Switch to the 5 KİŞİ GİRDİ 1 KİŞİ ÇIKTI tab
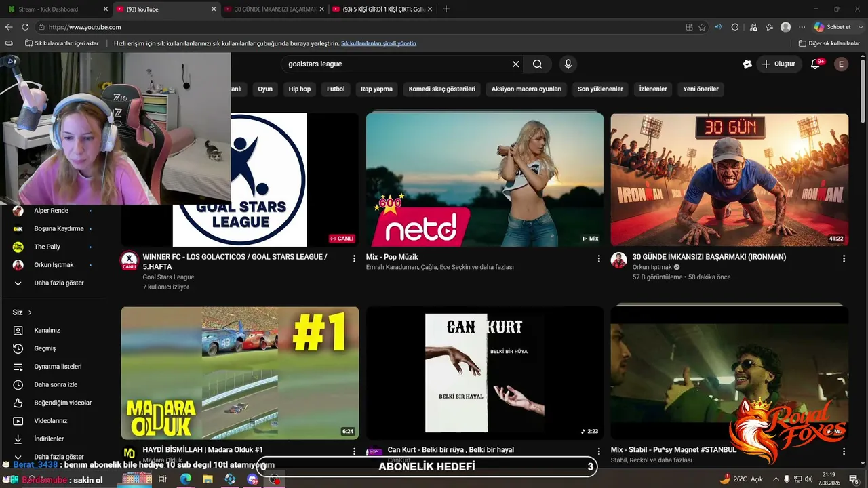The height and width of the screenshot is (488, 868). 382,9
